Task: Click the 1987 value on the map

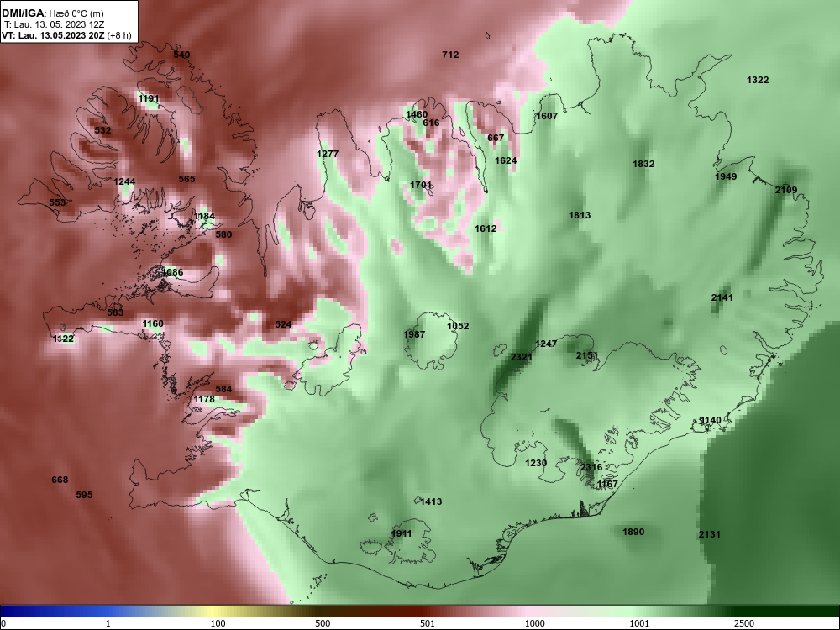Action: [414, 334]
